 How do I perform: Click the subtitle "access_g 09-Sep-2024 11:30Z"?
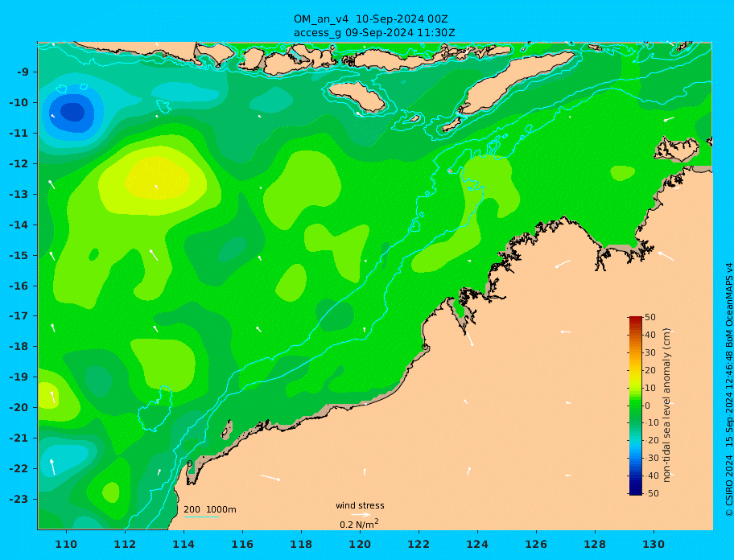(374, 33)
